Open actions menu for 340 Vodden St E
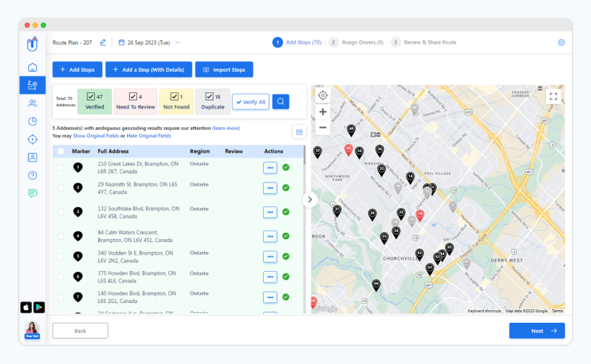Viewport: 591px width, 364px height. (x=270, y=257)
